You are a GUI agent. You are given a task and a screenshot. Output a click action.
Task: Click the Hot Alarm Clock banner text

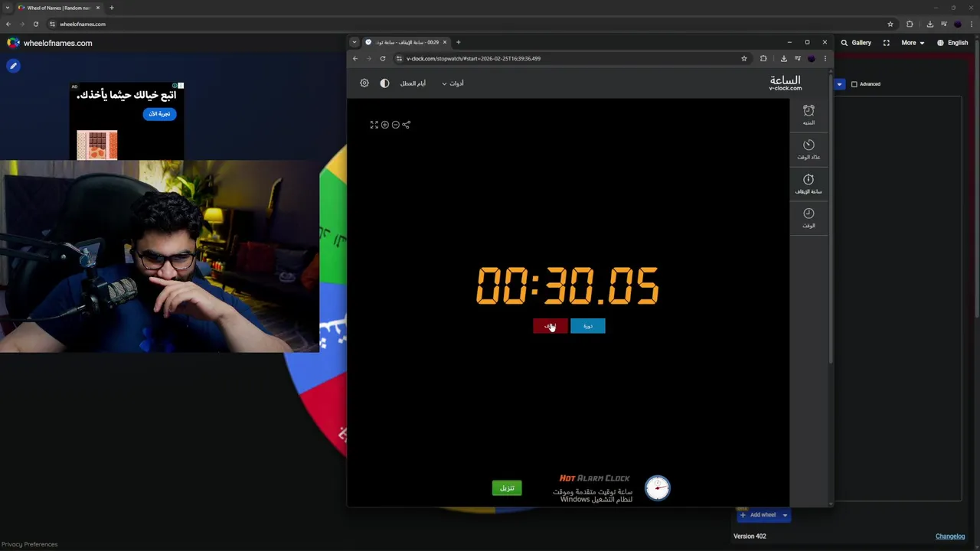(594, 478)
